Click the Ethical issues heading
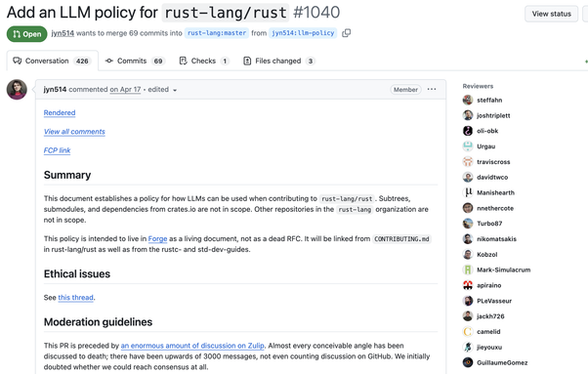Viewport: 588px width, 374px height. coord(77,274)
